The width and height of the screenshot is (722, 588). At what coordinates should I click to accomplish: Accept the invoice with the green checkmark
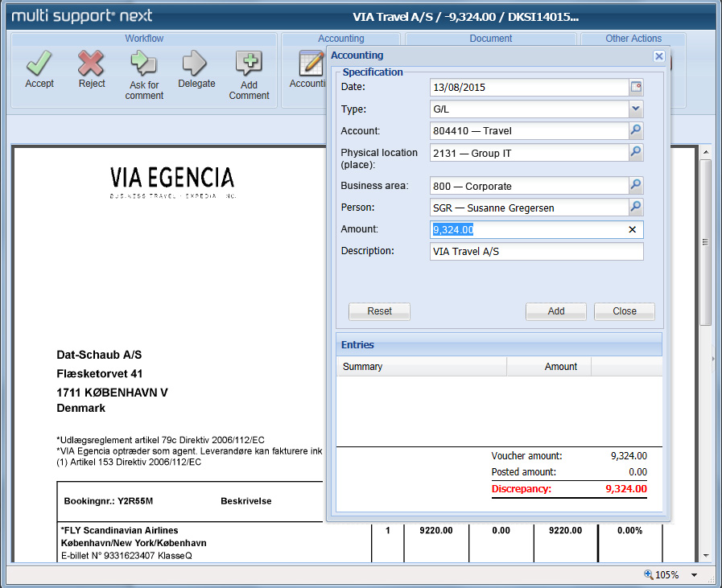coord(39,64)
